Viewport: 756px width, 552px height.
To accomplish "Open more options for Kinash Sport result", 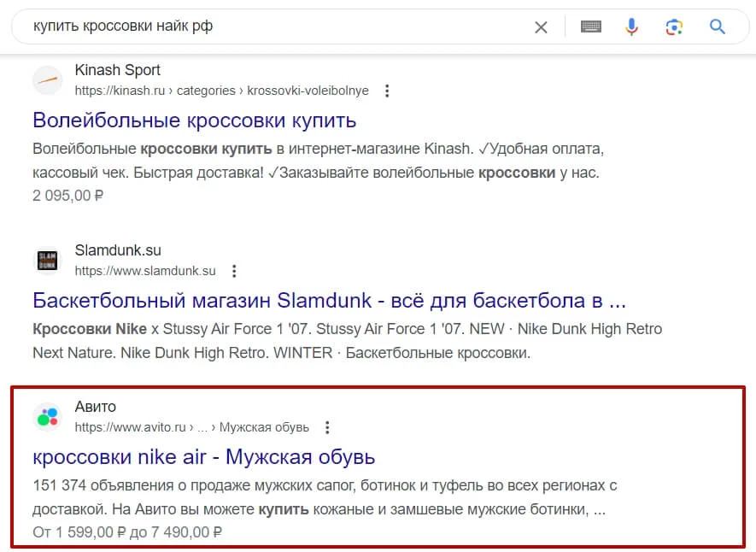I will (387, 91).
